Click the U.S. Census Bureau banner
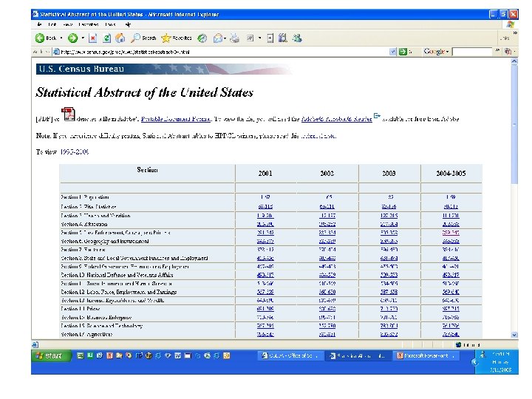 [x=163, y=69]
